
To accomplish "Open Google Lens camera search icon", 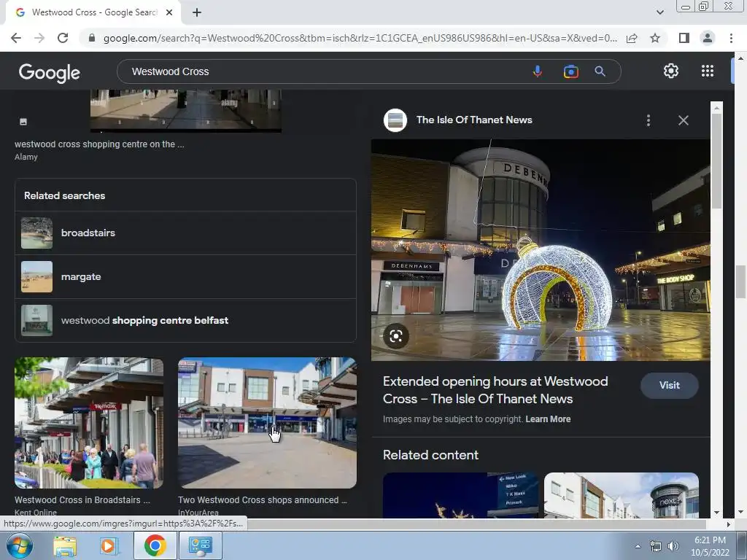I will click(x=570, y=71).
